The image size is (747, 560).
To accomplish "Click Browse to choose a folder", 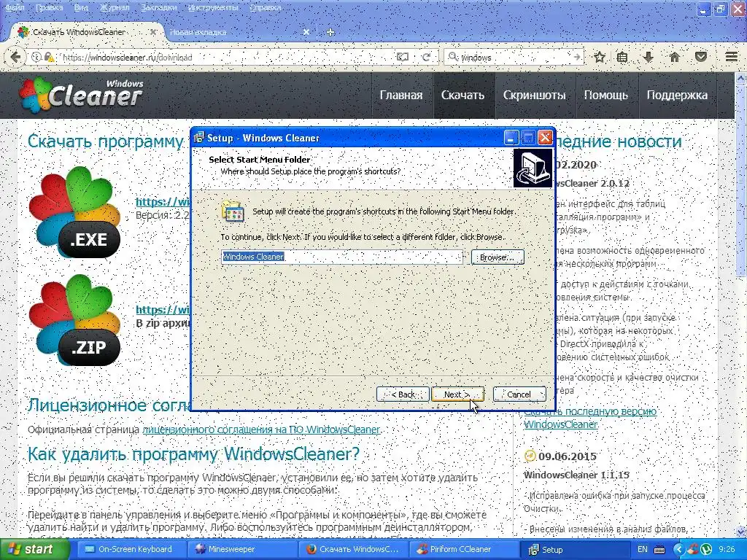I will 498,257.
